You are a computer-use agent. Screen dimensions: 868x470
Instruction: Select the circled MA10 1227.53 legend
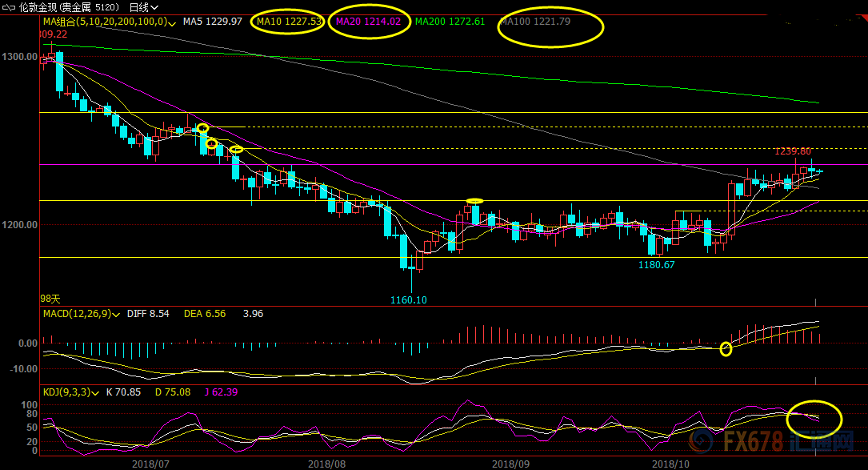289,22
